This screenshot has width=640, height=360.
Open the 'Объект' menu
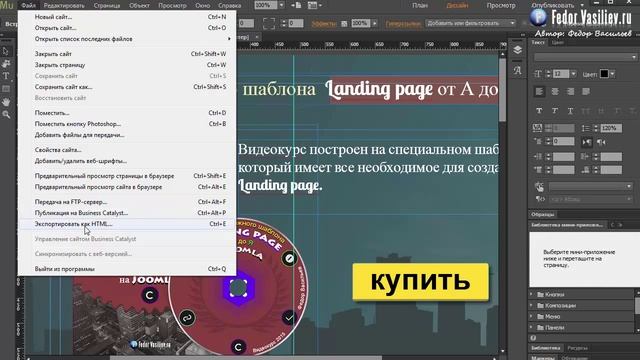pyautogui.click(x=139, y=6)
